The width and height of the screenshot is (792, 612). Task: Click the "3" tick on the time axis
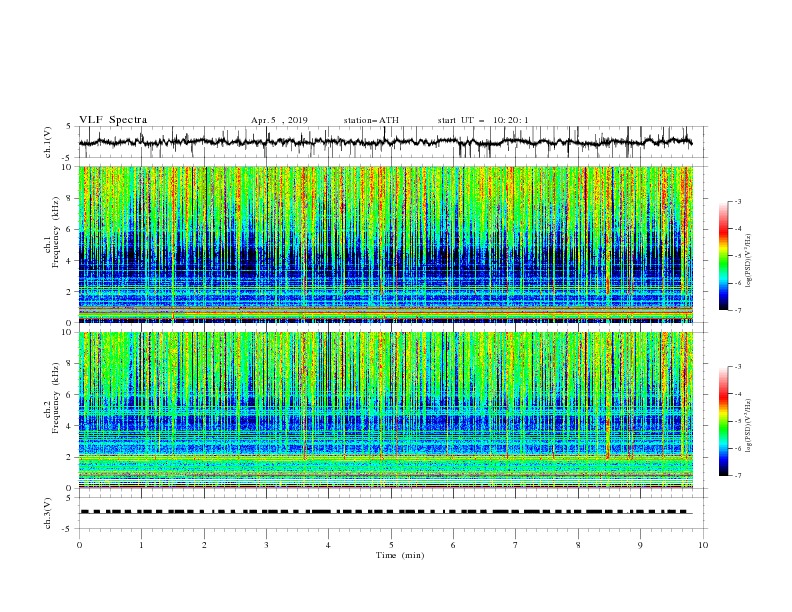(266, 545)
